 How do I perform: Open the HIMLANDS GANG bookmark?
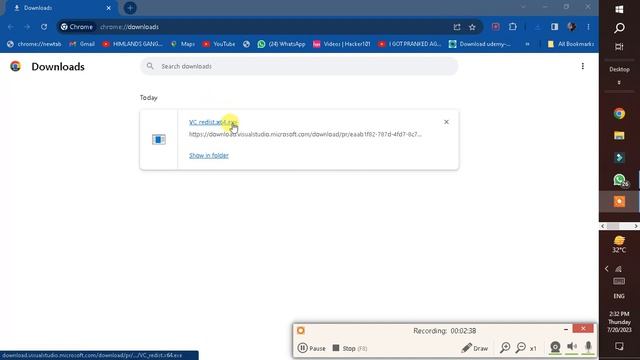pyautogui.click(x=132, y=44)
